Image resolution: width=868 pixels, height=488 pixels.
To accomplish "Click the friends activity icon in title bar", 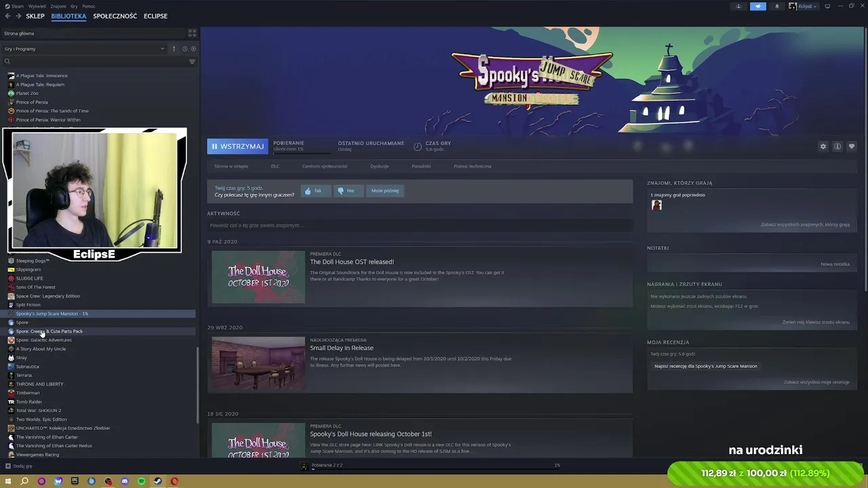I will 739,6.
